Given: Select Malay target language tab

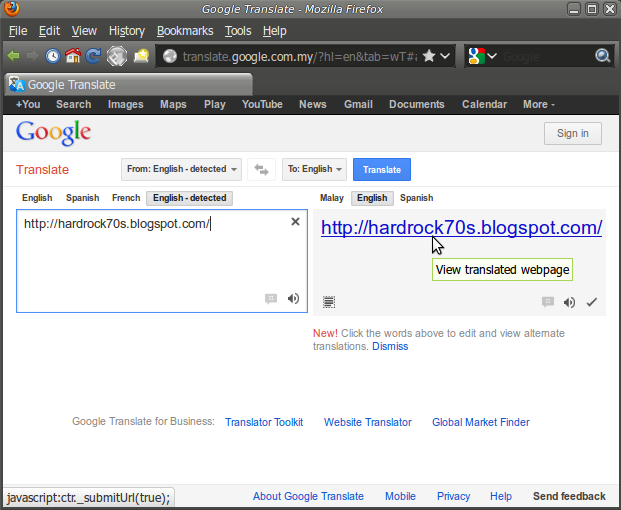Looking at the screenshot, I should pos(332,198).
